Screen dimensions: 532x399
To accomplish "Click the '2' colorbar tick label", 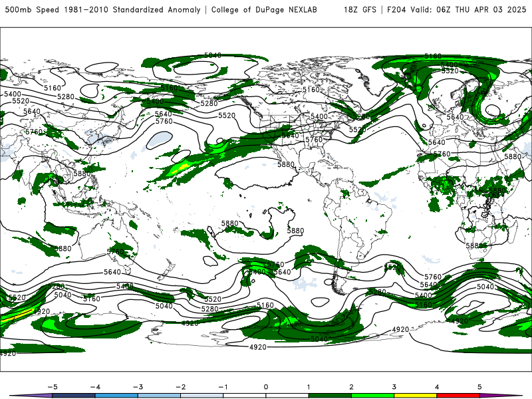I will [352, 387].
